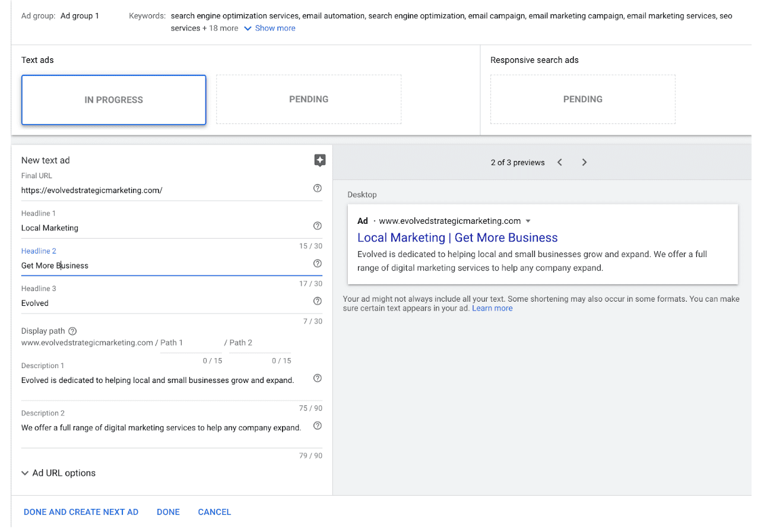
Task: Go to previous ad preview
Action: click(x=560, y=162)
